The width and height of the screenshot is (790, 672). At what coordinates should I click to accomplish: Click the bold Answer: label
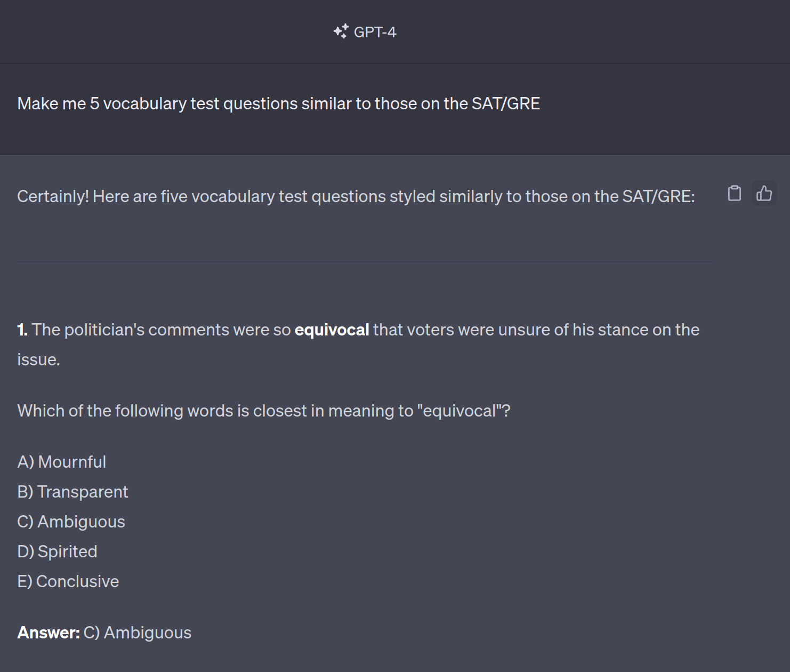point(49,633)
